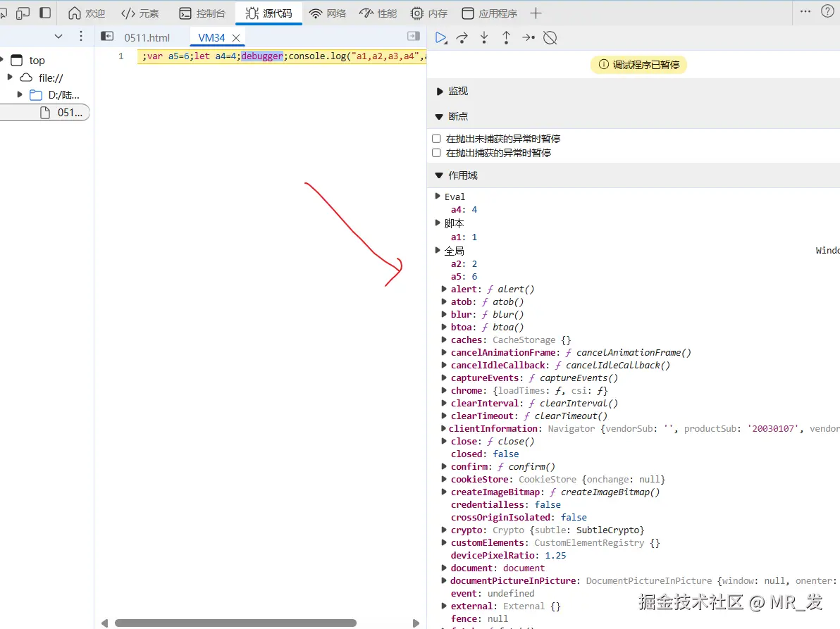Switch to the 内存 memory tab
840x629 pixels.
(x=429, y=13)
